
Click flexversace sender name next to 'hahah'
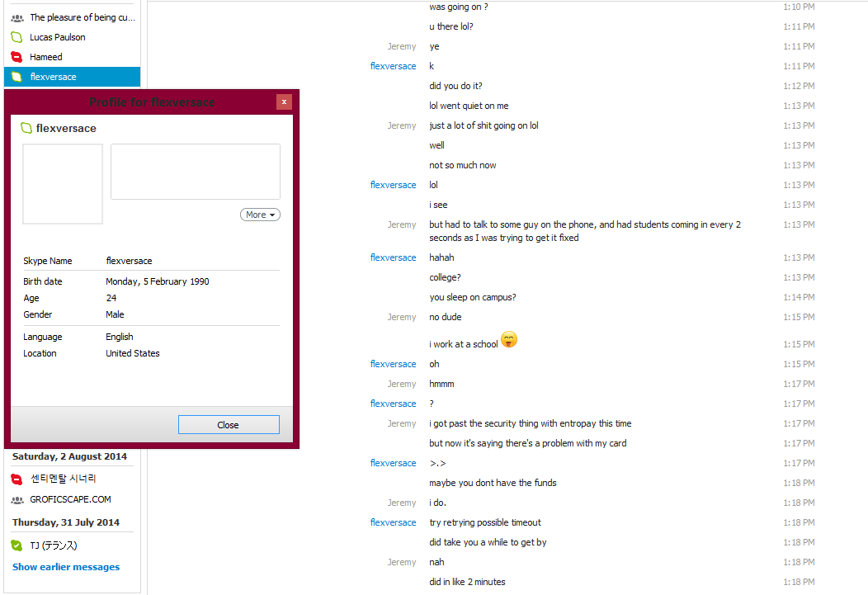click(393, 257)
